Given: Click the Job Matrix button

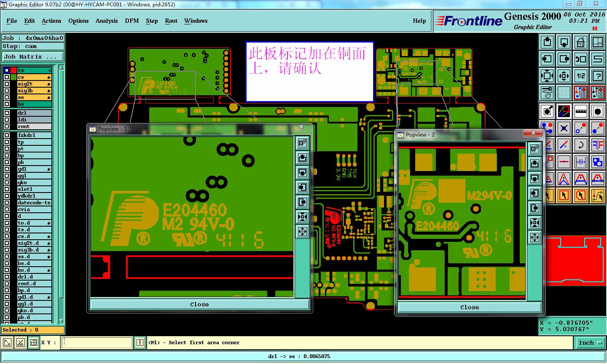Looking at the screenshot, I should click(33, 56).
